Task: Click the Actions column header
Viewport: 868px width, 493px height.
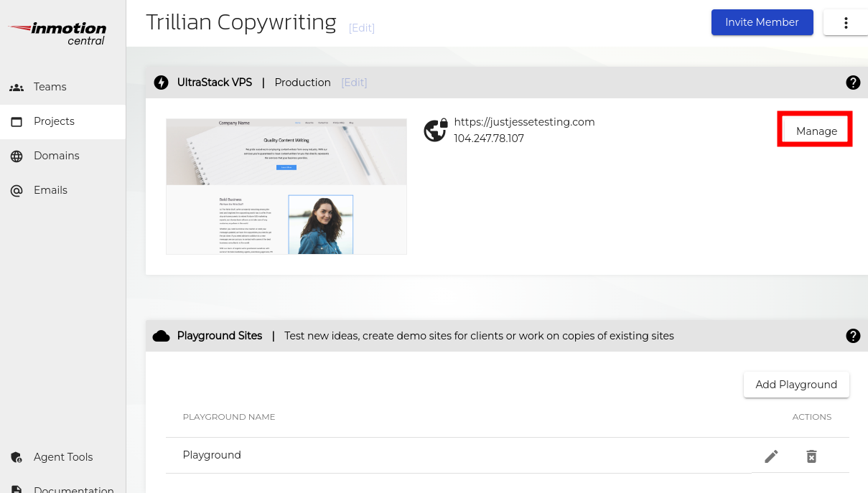Action: [x=812, y=417]
